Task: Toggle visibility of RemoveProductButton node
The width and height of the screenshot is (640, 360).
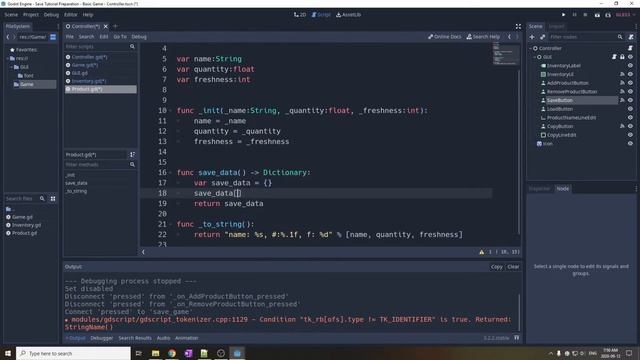Action: click(630, 91)
